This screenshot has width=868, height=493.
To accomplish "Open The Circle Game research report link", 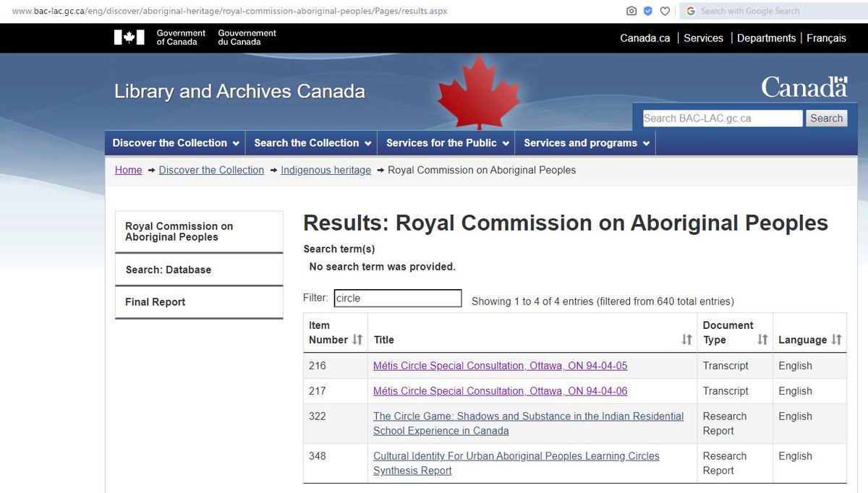I will [528, 424].
